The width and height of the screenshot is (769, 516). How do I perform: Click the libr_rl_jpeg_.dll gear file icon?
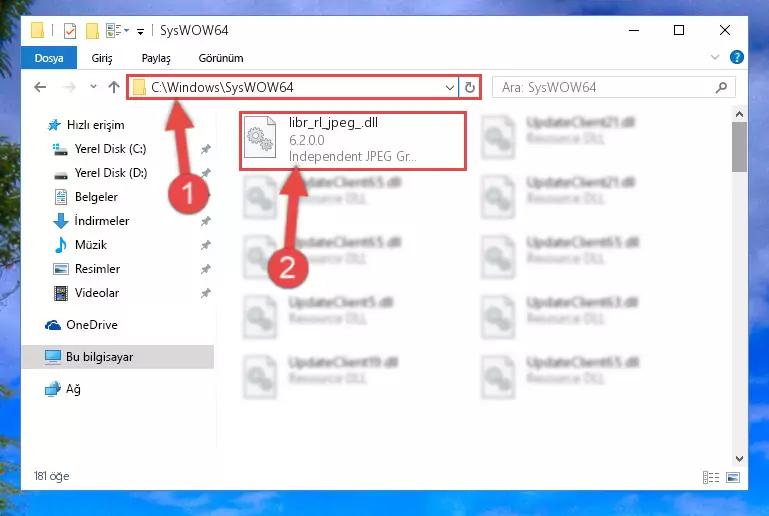(x=260, y=137)
